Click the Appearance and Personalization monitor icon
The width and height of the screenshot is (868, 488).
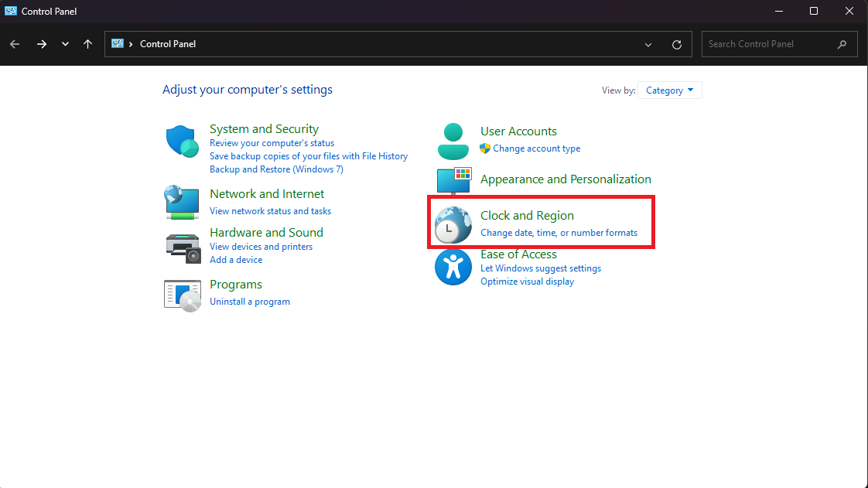point(453,182)
